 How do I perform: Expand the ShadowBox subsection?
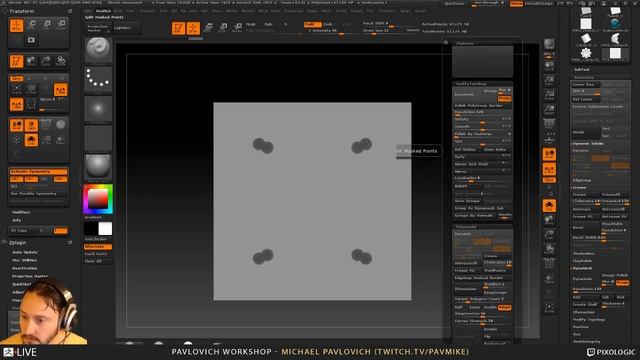[584, 253]
